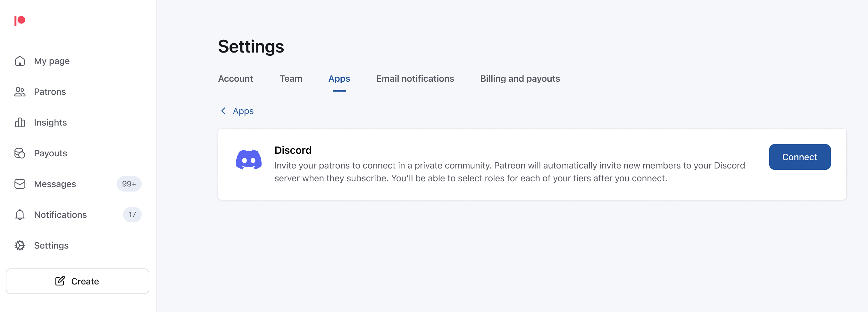Screen dimensions: 868x312
Task: Go to Billing and payouts tab
Action: point(520,79)
